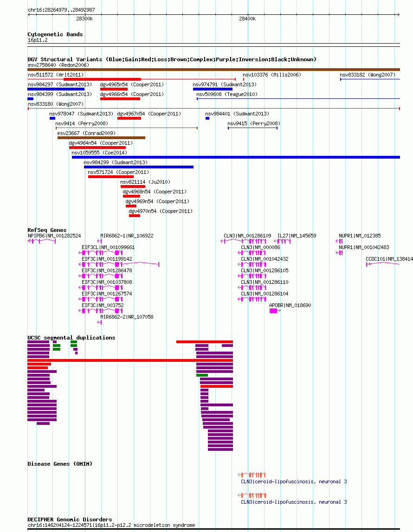This screenshot has width=413, height=532.
Task: Select the nsv509608 (Teague2010) variant
Action: click(227, 94)
